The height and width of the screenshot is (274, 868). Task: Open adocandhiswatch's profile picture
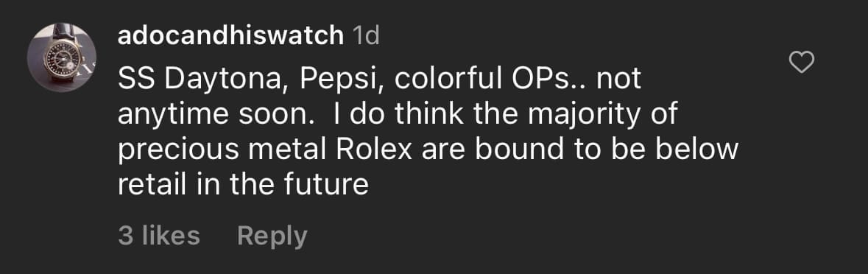coord(62,57)
